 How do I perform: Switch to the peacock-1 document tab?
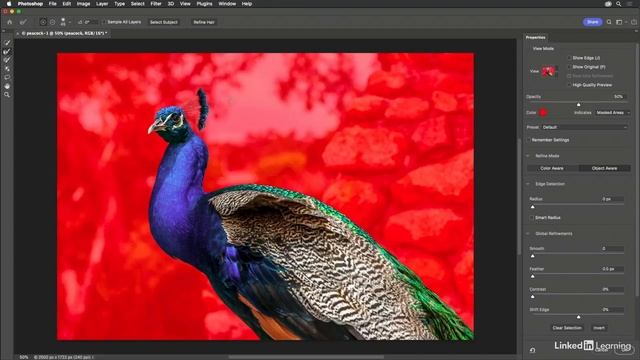[64, 33]
